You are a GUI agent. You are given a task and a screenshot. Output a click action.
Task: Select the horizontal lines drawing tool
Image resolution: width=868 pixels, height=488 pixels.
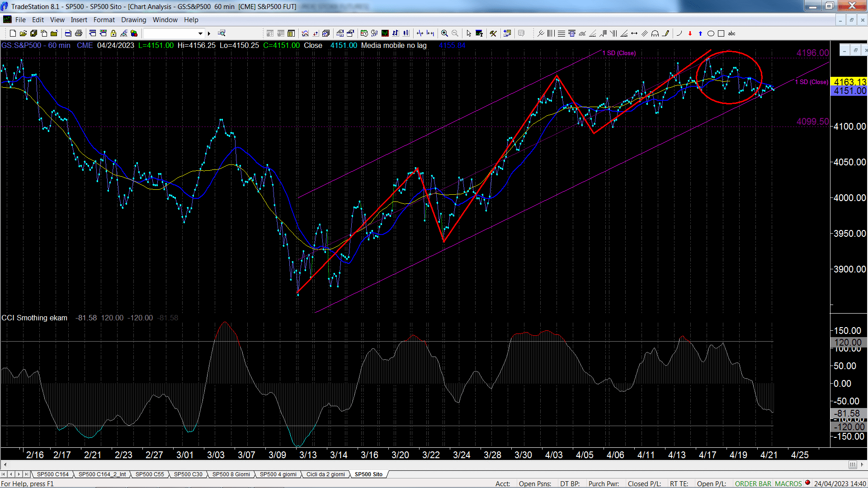pyautogui.click(x=561, y=33)
